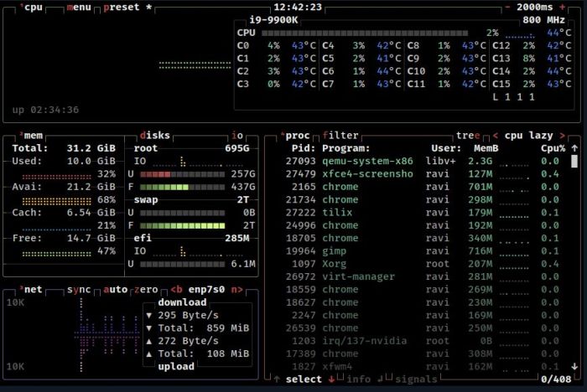Screen dimensions: 587x392
Task: Click the efi disk label
Action: pos(143,238)
